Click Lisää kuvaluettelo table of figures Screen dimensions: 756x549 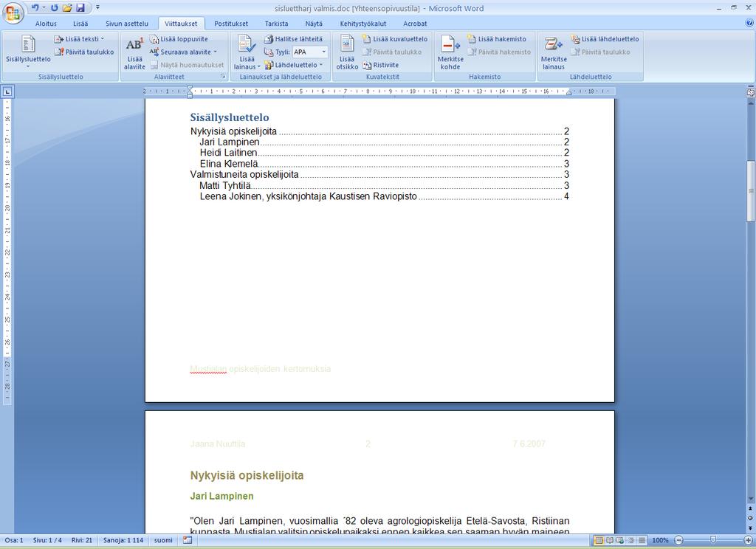click(395, 39)
